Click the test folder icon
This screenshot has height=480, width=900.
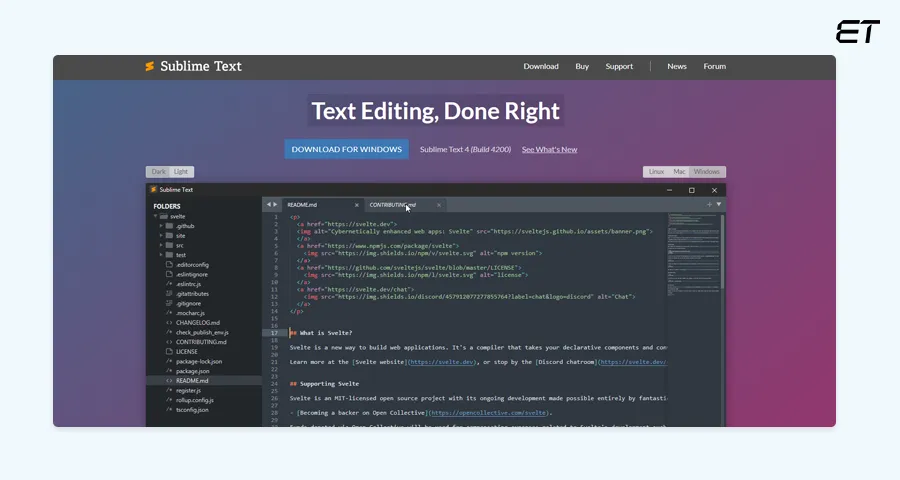pyautogui.click(x=169, y=255)
